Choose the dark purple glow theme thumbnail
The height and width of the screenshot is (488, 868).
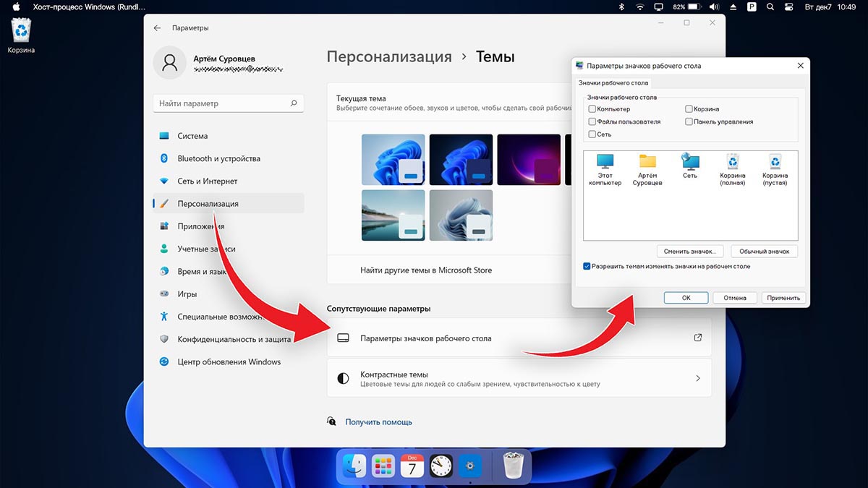pos(529,158)
